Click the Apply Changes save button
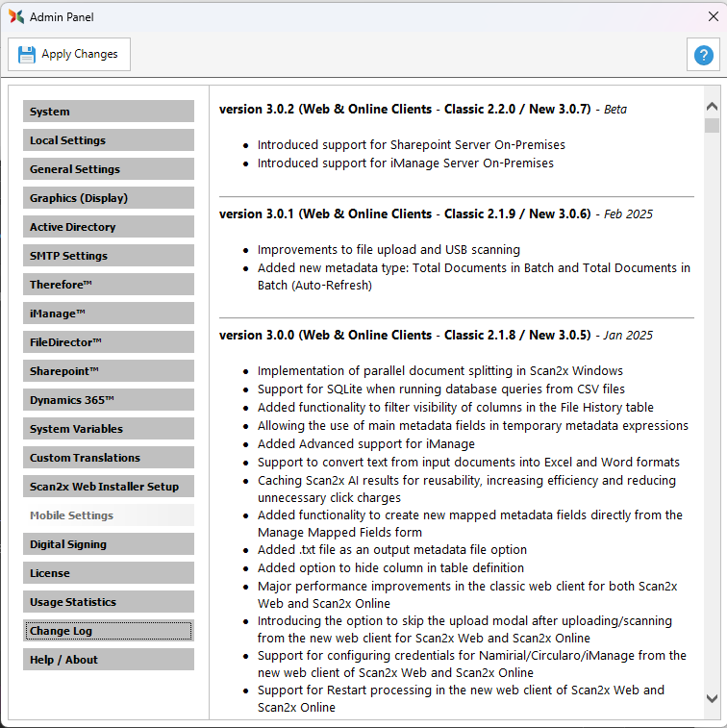This screenshot has height=728, width=727. [69, 54]
